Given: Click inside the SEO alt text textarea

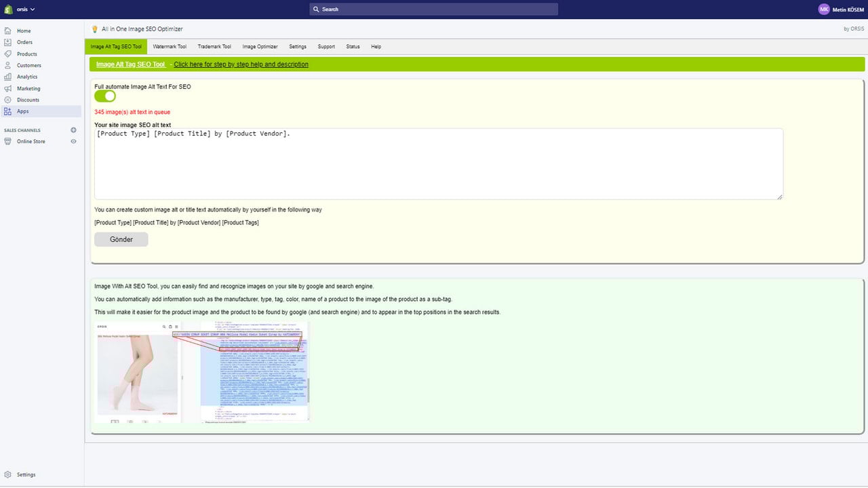Looking at the screenshot, I should (439, 164).
